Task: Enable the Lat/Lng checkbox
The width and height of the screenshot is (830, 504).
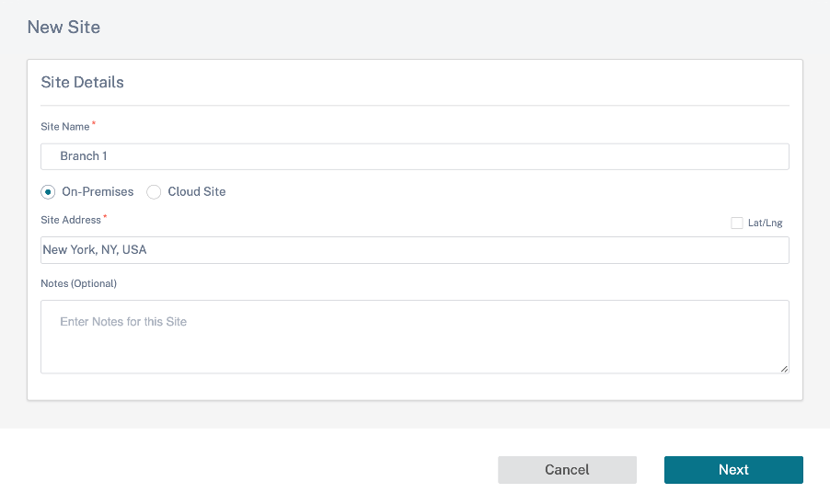Action: click(x=737, y=223)
